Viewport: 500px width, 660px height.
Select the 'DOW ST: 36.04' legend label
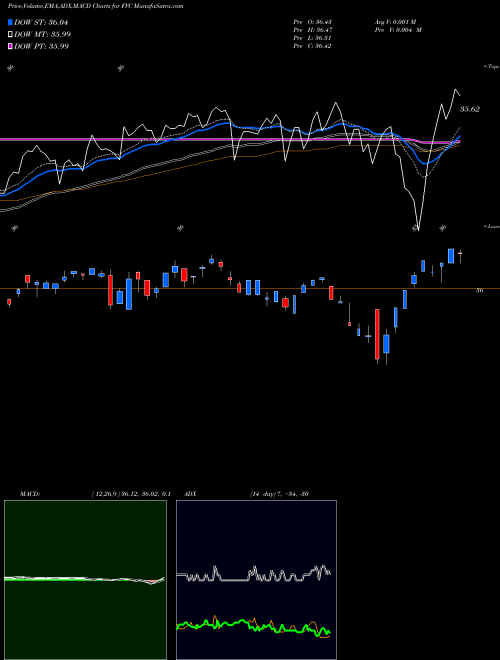41,22
